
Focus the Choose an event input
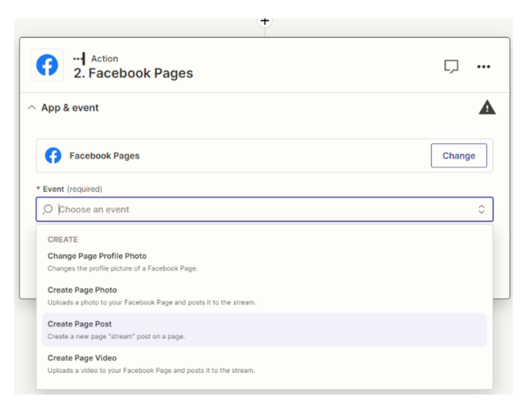click(265, 209)
